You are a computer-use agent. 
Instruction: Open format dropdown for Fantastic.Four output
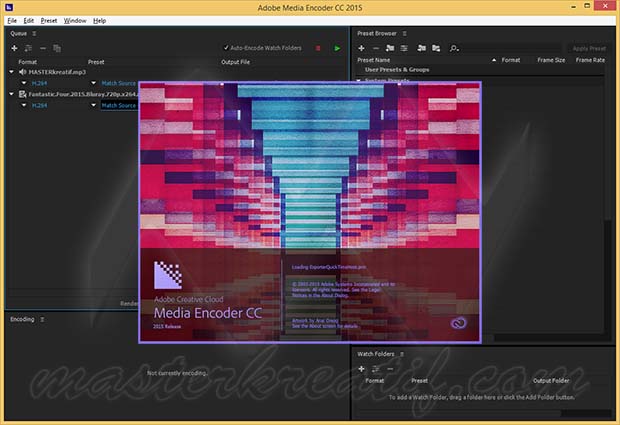pyautogui.click(x=24, y=105)
